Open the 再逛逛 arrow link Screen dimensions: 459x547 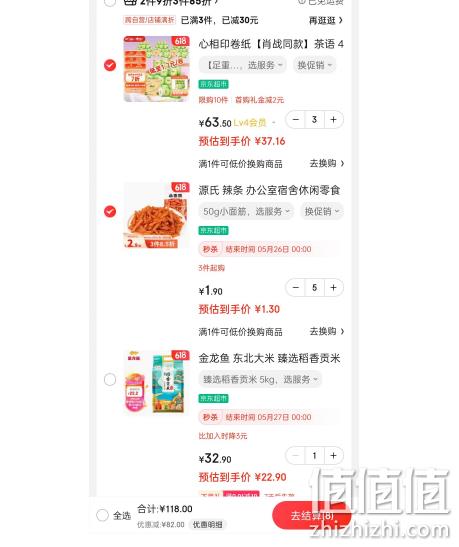point(326,21)
